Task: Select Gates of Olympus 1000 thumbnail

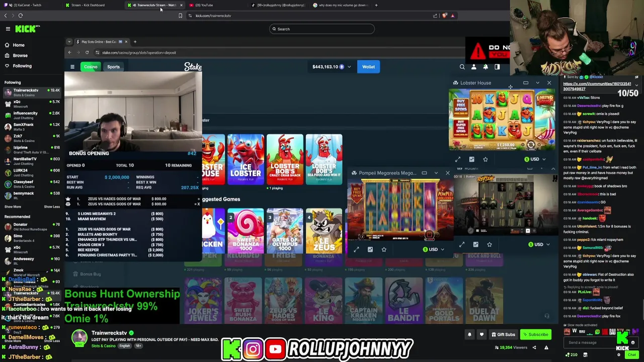Action: click(285, 230)
